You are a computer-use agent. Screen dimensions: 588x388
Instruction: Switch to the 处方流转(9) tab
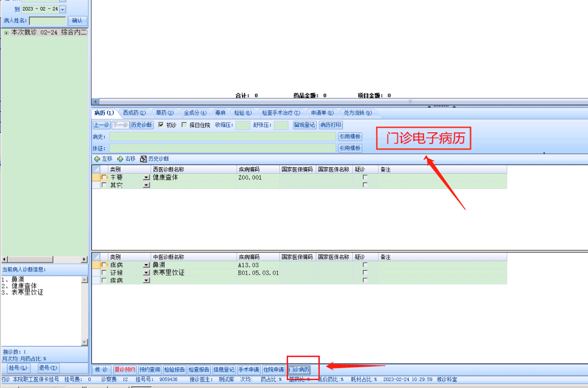point(358,113)
